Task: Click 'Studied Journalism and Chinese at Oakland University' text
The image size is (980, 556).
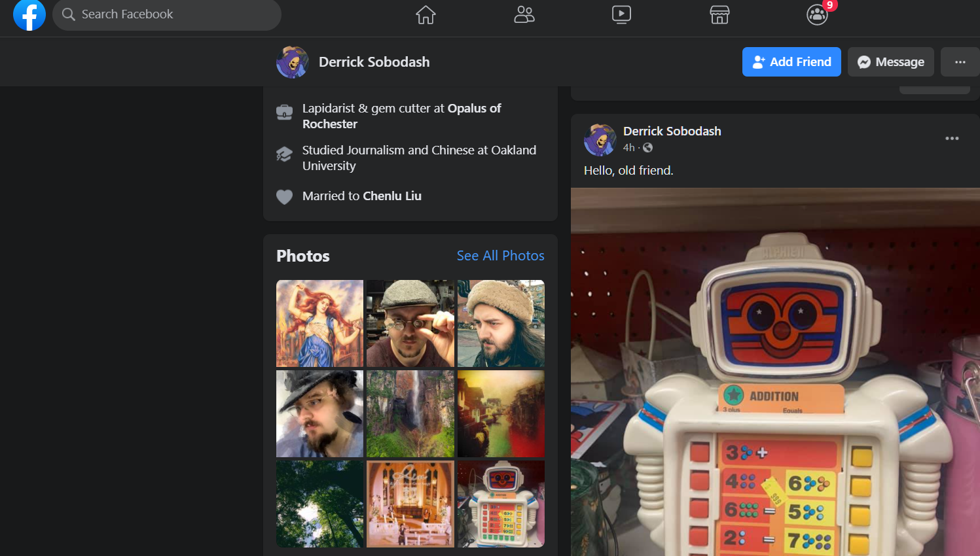Action: coord(419,158)
